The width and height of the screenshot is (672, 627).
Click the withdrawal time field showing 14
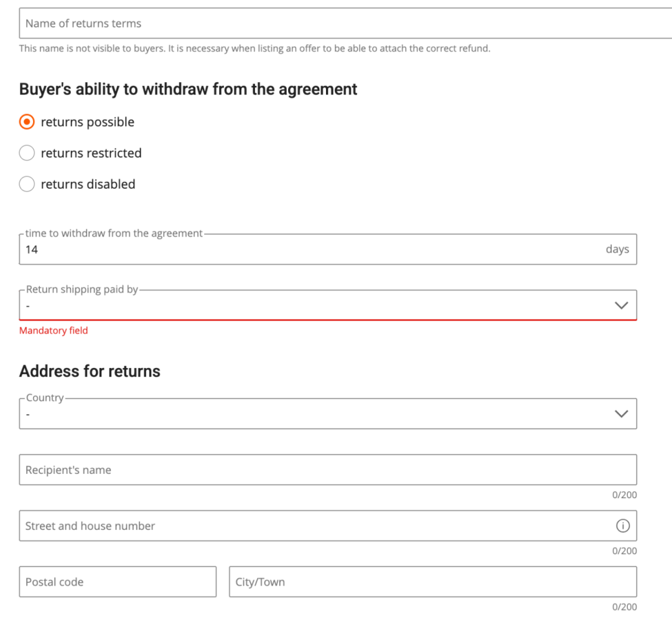pos(299,250)
